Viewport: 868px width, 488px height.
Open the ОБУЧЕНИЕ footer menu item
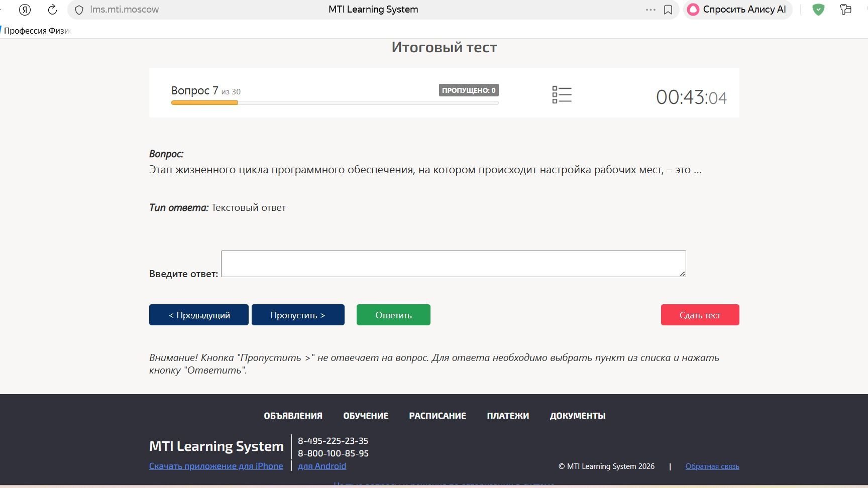click(x=366, y=416)
